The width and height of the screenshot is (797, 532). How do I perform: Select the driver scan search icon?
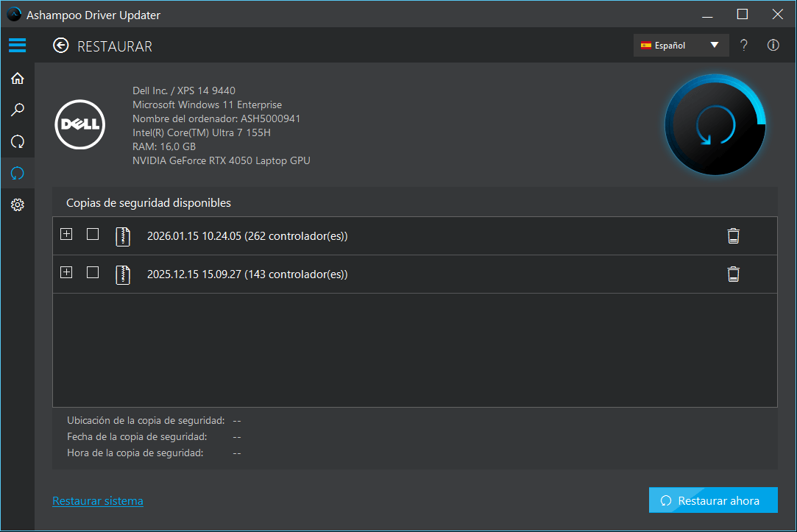coord(17,110)
